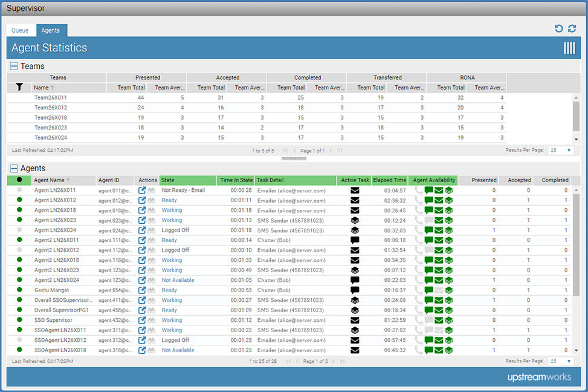Sort by Time In State column
588x392 pixels.
pos(236,180)
